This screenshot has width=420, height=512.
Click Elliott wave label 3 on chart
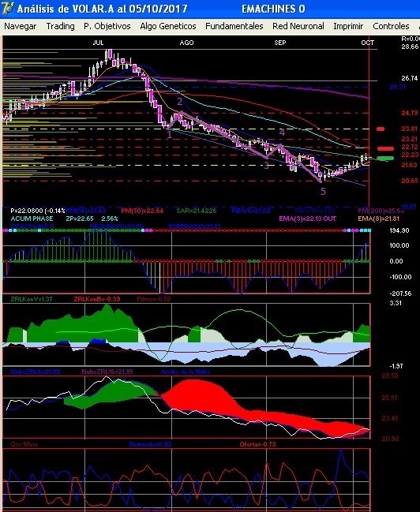click(x=266, y=165)
